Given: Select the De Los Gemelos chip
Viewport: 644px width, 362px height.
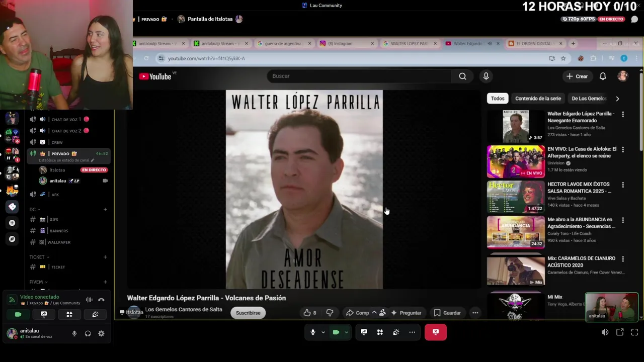Looking at the screenshot, I should click(589, 99).
